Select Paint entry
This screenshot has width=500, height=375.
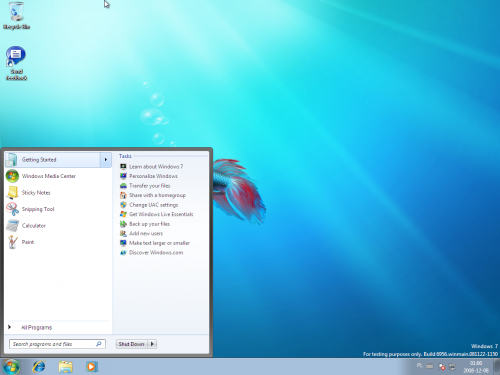(58, 242)
